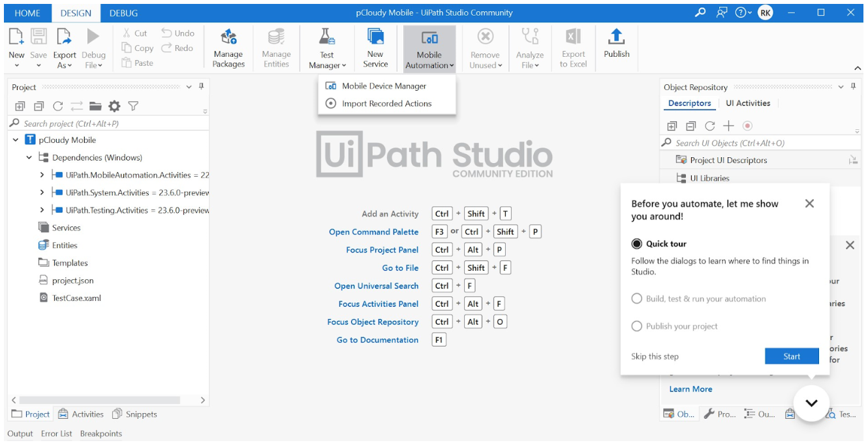Open the Test Manager ribbon icon
This screenshot has height=445, width=868.
point(326,38)
